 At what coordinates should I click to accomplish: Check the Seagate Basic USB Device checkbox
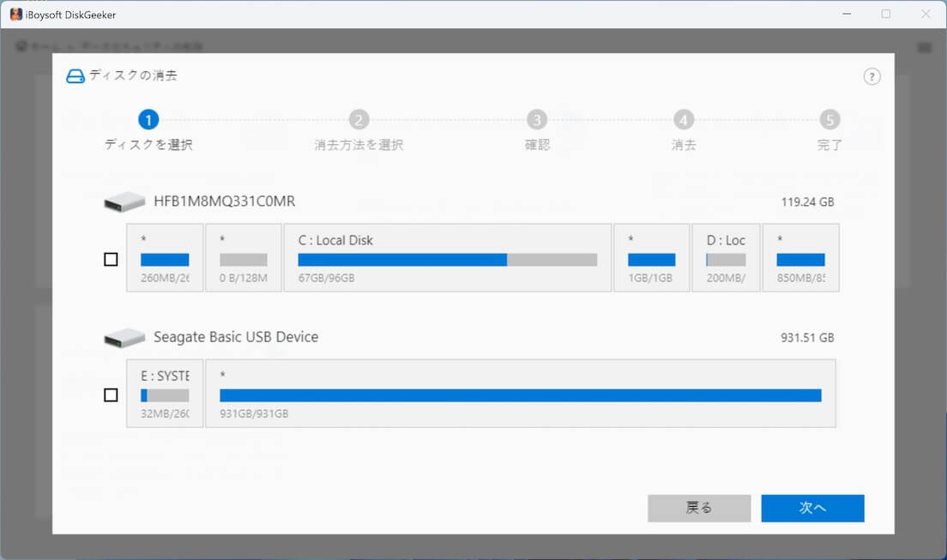click(112, 395)
